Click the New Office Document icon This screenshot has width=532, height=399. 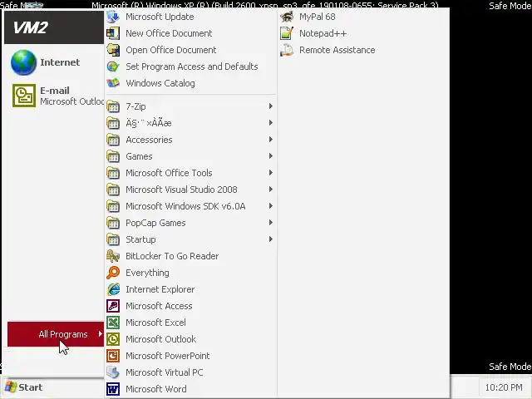point(113,33)
